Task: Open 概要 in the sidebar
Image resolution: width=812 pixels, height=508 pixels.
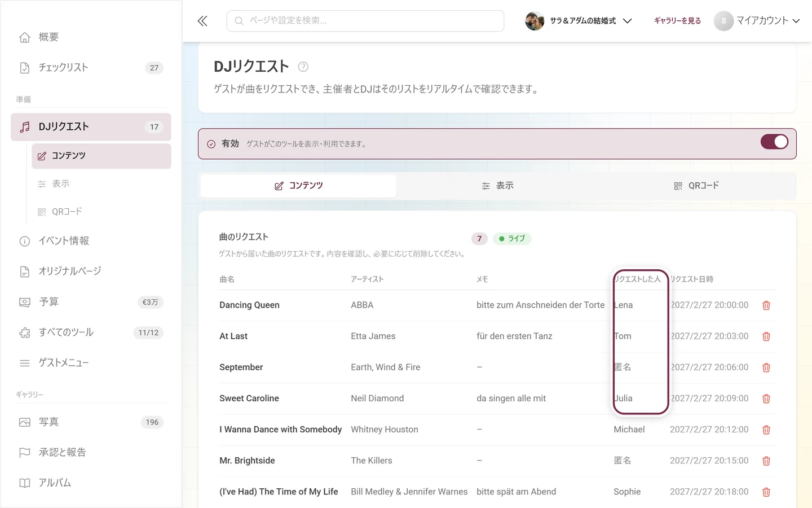Action: pyautogui.click(x=91, y=37)
